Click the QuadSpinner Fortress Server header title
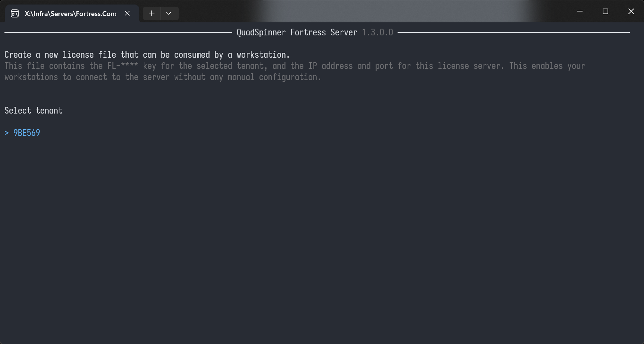Image resolution: width=644 pixels, height=344 pixels. click(297, 32)
